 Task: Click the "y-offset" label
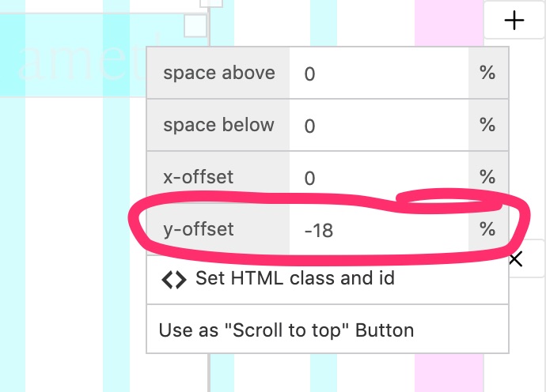[x=199, y=230]
